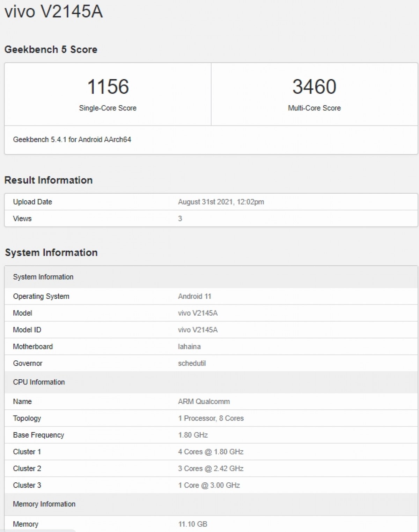Click the Memory Information subsection header

(44, 504)
